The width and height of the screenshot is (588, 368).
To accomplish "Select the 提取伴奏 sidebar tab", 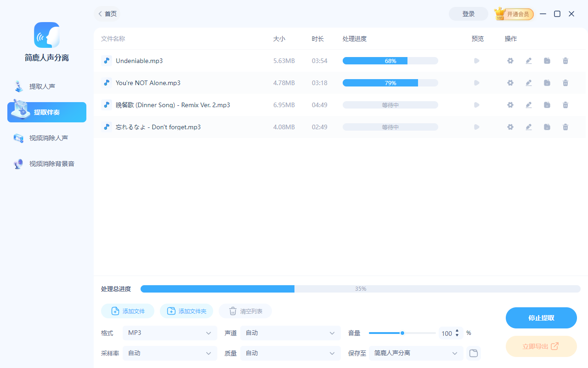I will (47, 112).
